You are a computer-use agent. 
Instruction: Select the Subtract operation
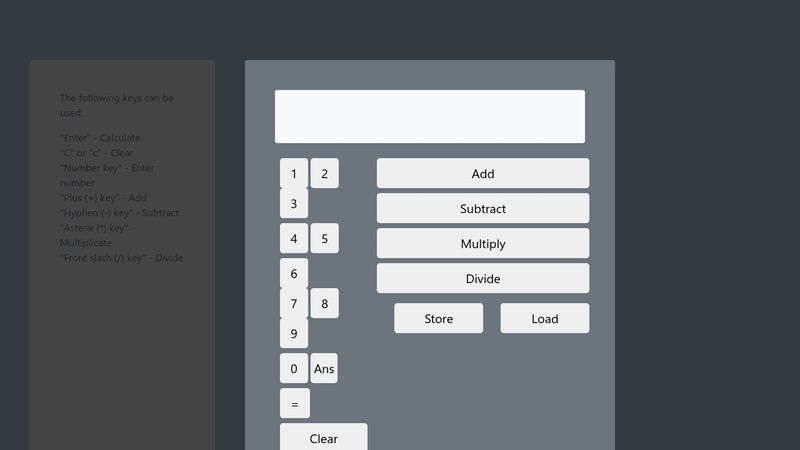pos(483,209)
